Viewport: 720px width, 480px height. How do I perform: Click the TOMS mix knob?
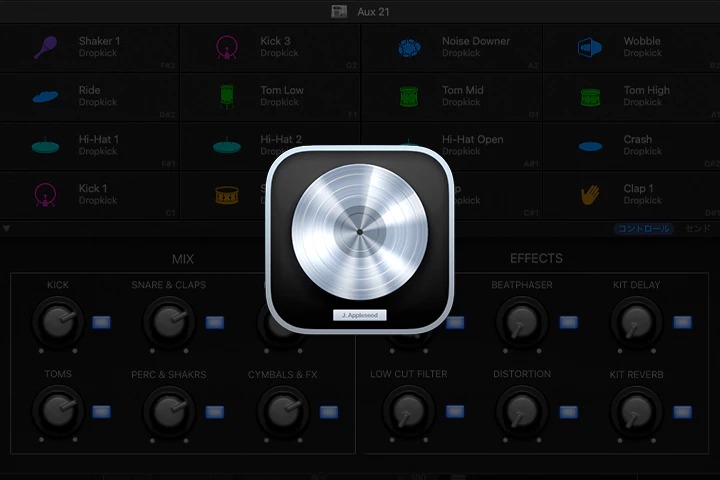coord(58,411)
